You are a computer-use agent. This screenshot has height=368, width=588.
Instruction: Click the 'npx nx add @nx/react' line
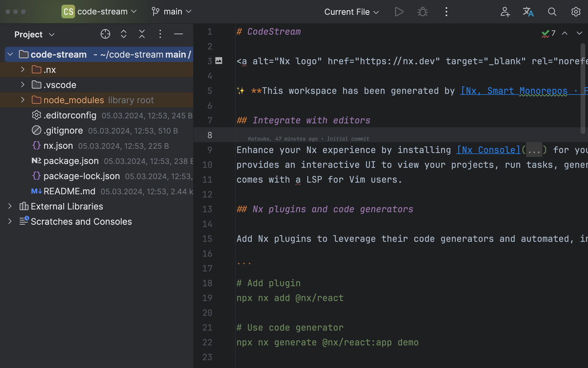tap(290, 298)
